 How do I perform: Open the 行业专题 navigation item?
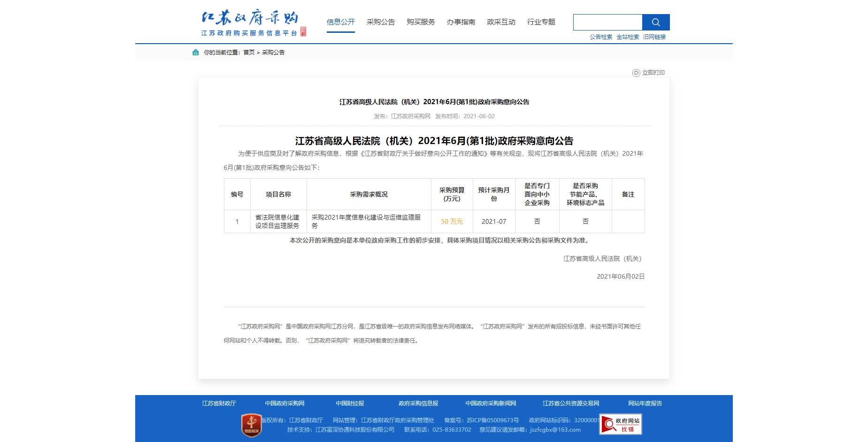[x=541, y=22]
